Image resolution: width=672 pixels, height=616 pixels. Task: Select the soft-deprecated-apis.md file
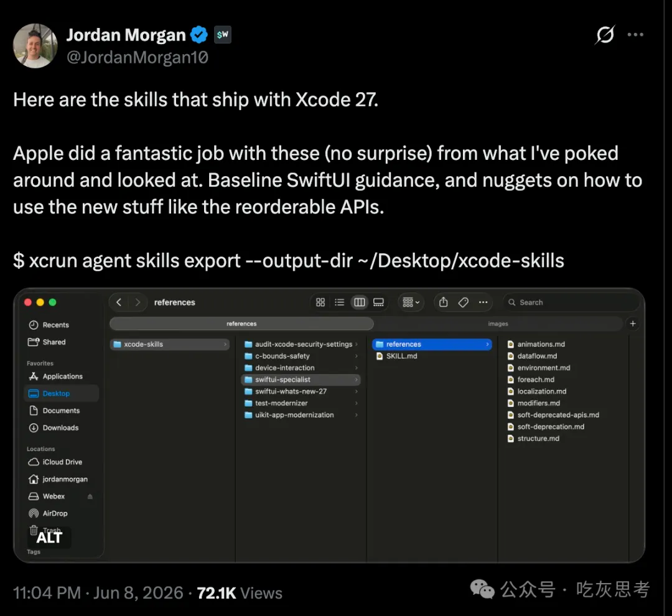pyautogui.click(x=553, y=415)
